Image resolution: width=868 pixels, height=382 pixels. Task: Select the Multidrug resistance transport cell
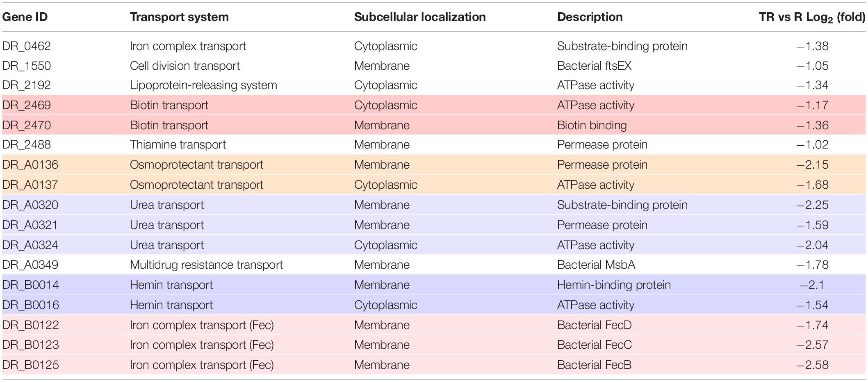206,265
